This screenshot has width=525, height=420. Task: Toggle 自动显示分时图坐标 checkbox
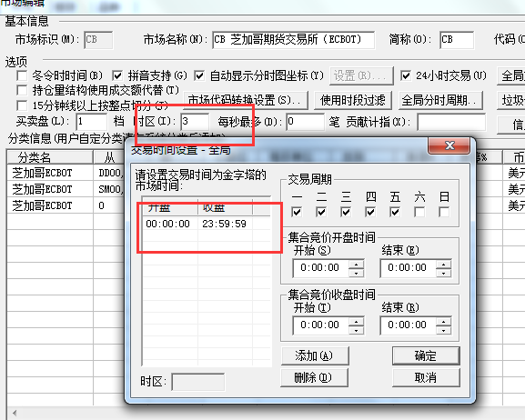coord(199,75)
